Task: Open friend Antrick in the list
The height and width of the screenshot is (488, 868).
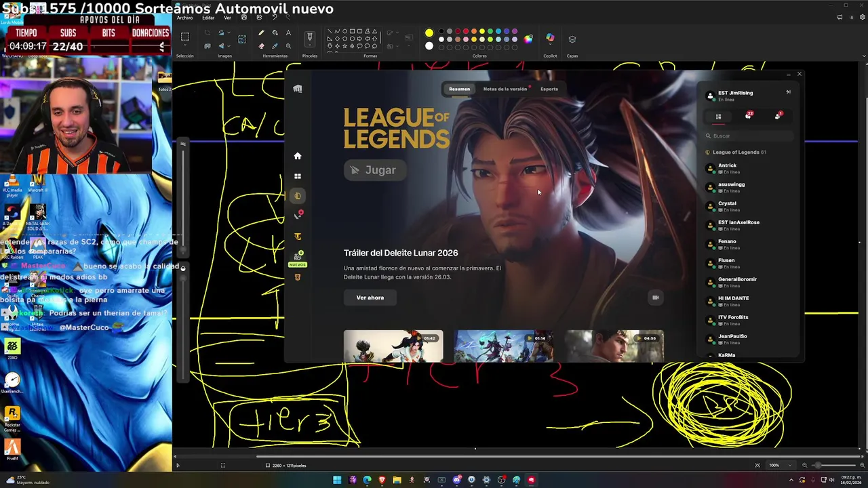Action: click(x=749, y=168)
